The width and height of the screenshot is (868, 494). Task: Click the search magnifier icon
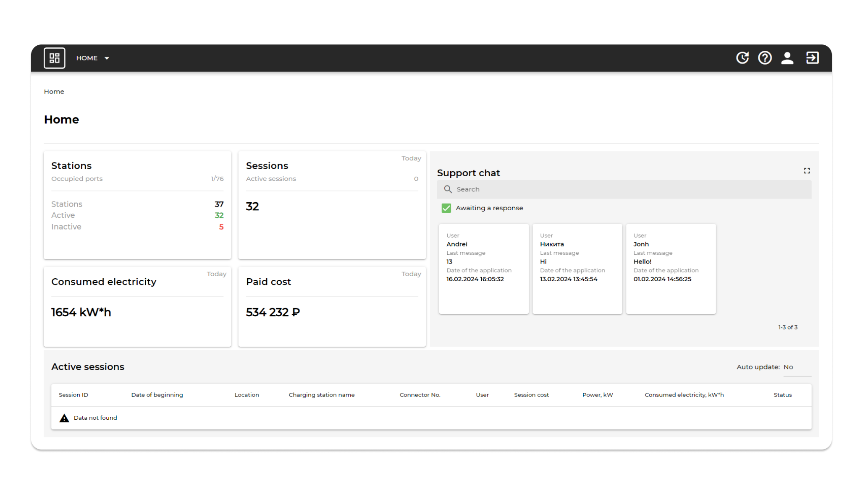(448, 189)
